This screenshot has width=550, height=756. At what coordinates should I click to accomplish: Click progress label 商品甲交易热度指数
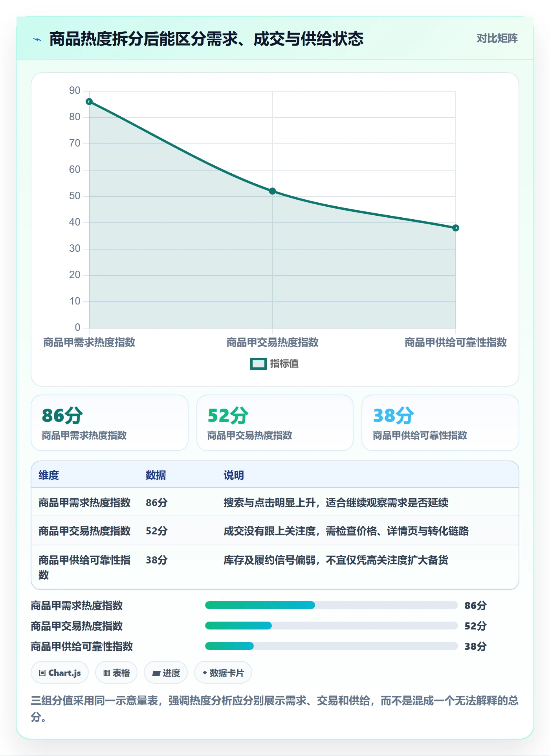[x=77, y=626]
